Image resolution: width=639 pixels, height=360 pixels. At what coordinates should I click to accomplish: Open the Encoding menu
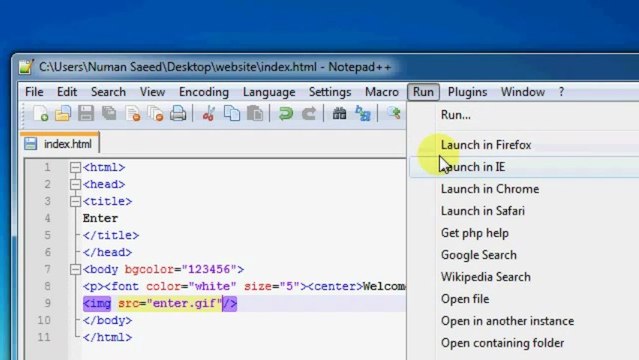coord(204,92)
